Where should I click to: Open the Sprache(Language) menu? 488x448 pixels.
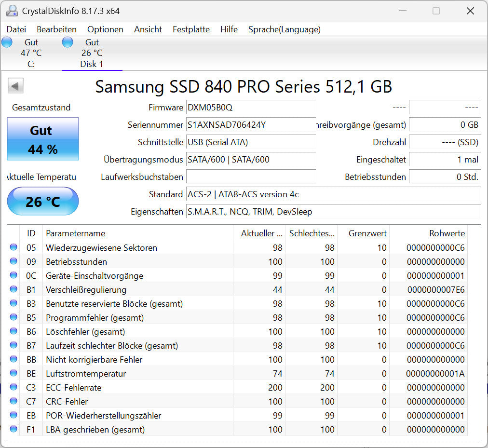point(284,29)
